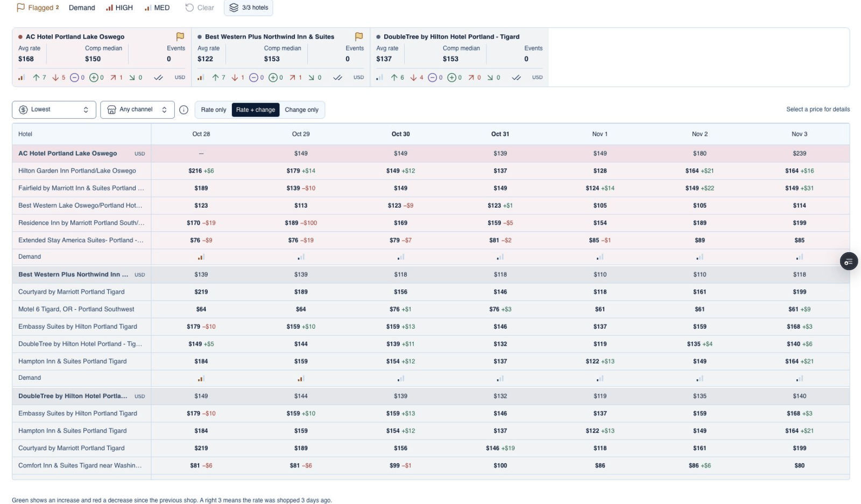Click AC Hotel Portland Lake Oswego card title
861x504 pixels.
(75, 37)
